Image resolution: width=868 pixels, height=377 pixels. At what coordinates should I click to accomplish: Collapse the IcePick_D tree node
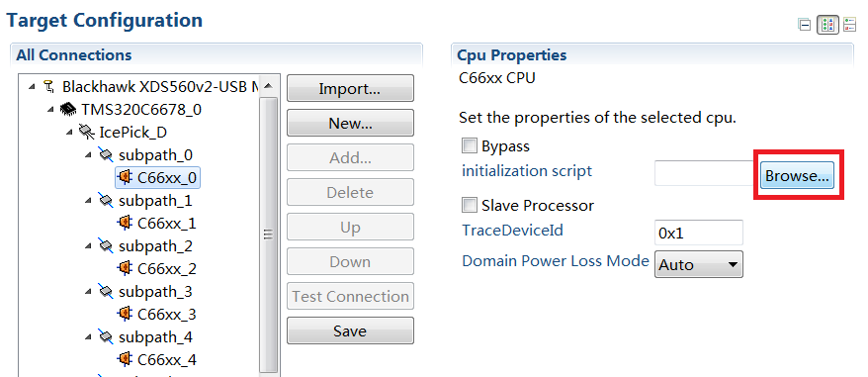tap(70, 132)
